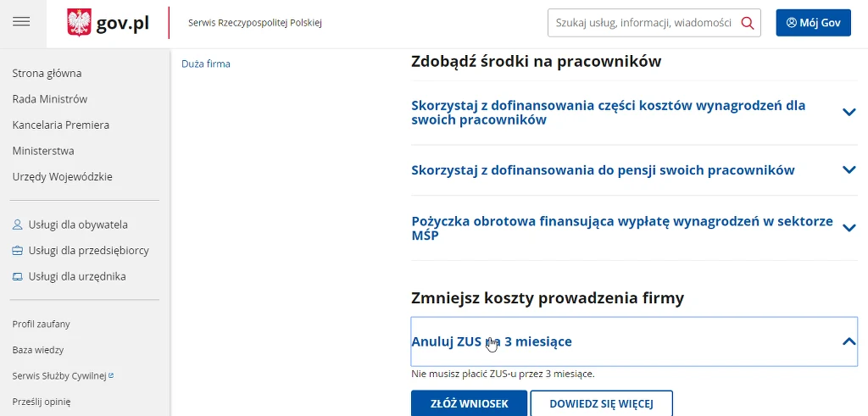Viewport: 868px width, 416px height.
Task: Click Pożyczka obrotowa finansująca wypłatę wynagrodzeń heading
Action: point(622,228)
